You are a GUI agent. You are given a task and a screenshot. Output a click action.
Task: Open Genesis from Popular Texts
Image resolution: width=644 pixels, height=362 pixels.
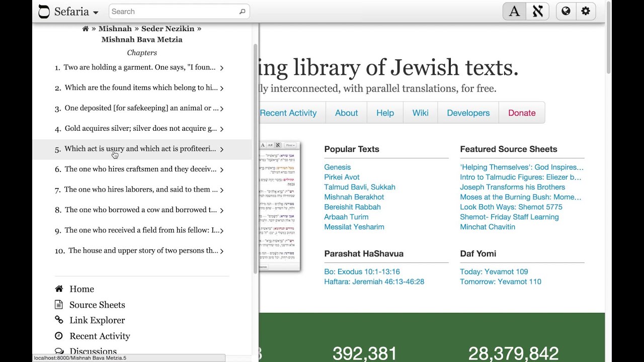click(x=338, y=167)
